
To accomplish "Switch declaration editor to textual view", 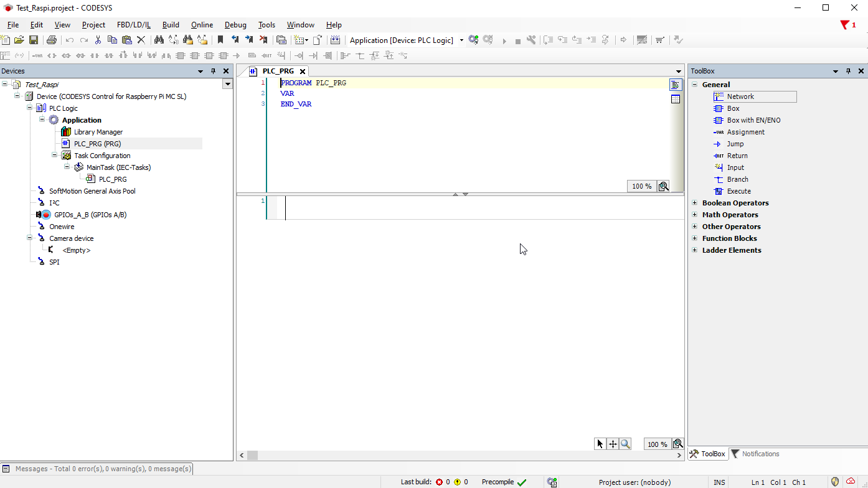I will coord(676,85).
